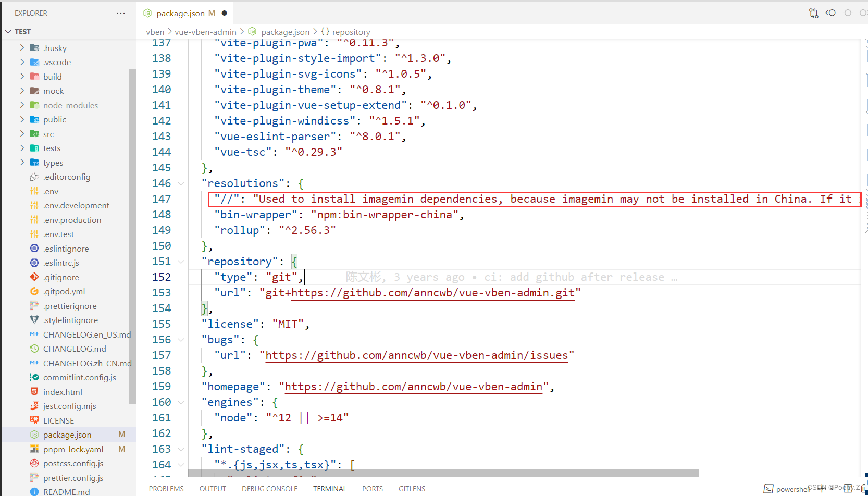This screenshot has width=868, height=496.
Task: Switch to the TERMINAL panel tab
Action: click(329, 488)
